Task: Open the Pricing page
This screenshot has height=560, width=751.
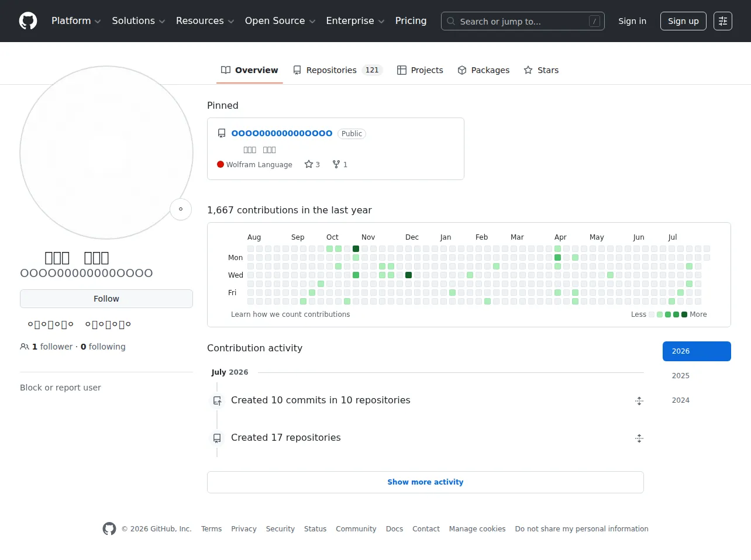Action: click(x=411, y=21)
